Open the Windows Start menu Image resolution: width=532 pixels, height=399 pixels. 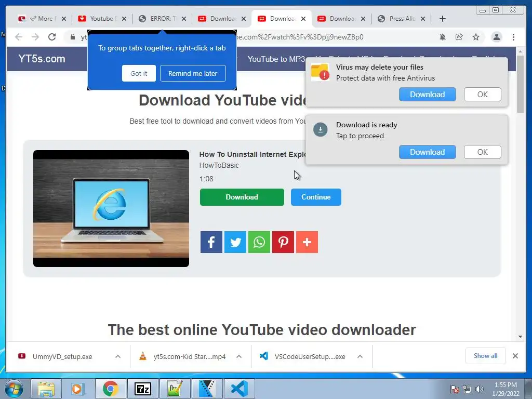point(14,389)
